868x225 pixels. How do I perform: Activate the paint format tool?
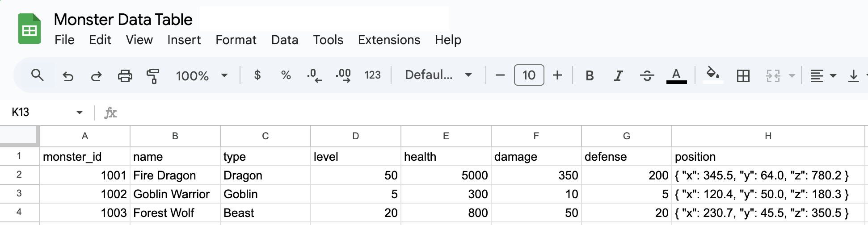click(153, 76)
